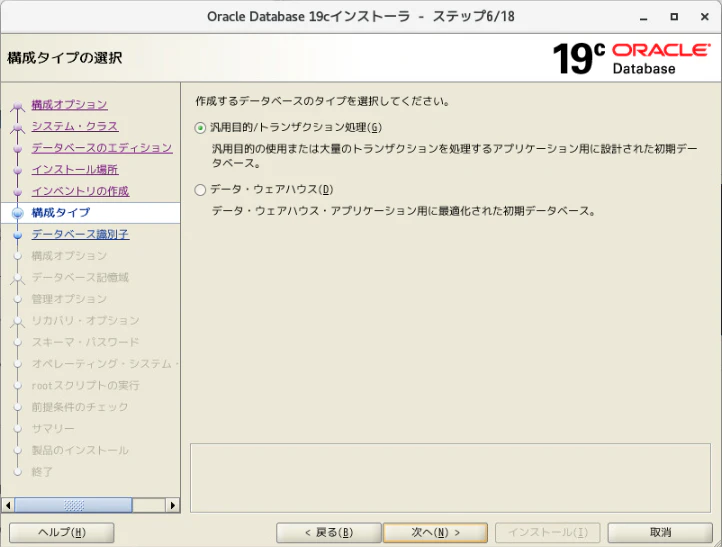Open データベースのエディション step link
The width and height of the screenshot is (722, 547).
point(102,148)
